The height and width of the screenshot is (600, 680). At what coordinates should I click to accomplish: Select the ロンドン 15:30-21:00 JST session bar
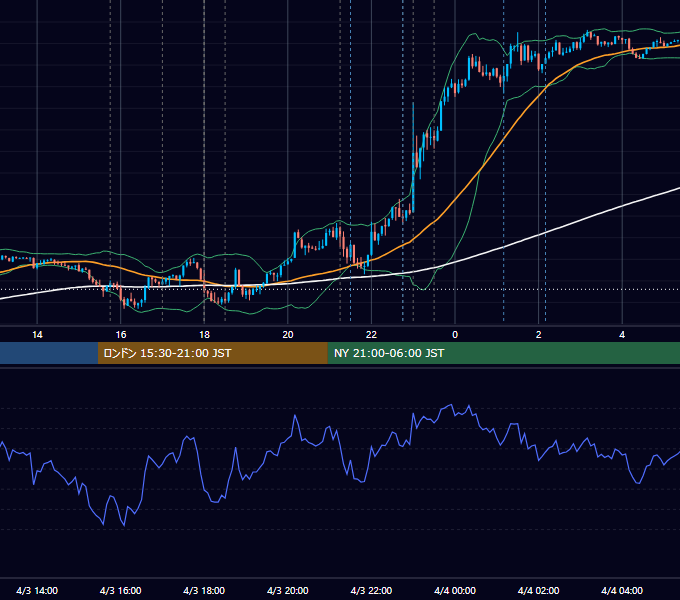point(212,353)
